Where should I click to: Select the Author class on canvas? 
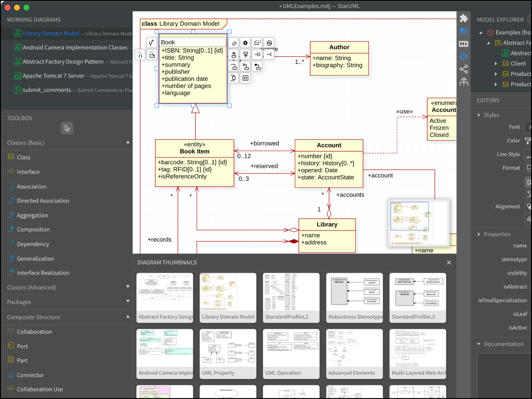click(339, 58)
